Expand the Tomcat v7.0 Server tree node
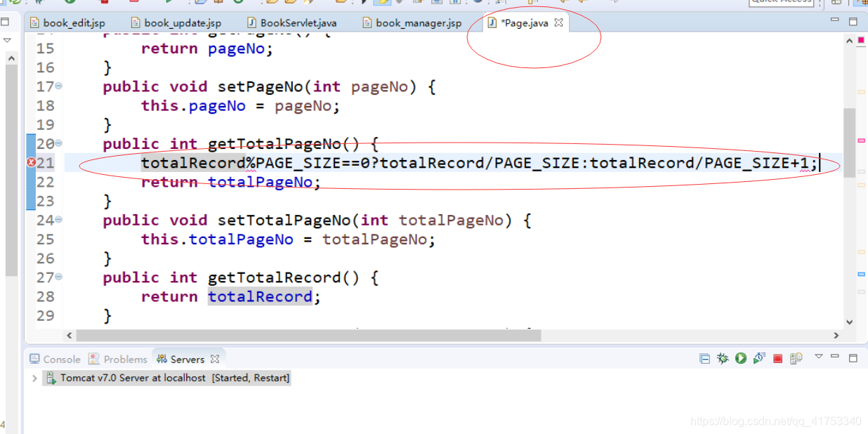This screenshot has width=868, height=434. pos(34,378)
